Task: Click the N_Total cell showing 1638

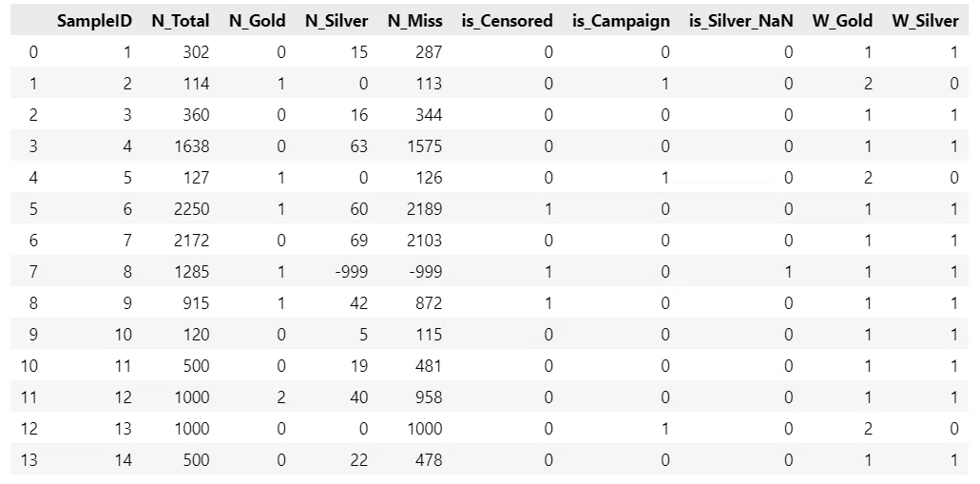Action: tap(192, 146)
